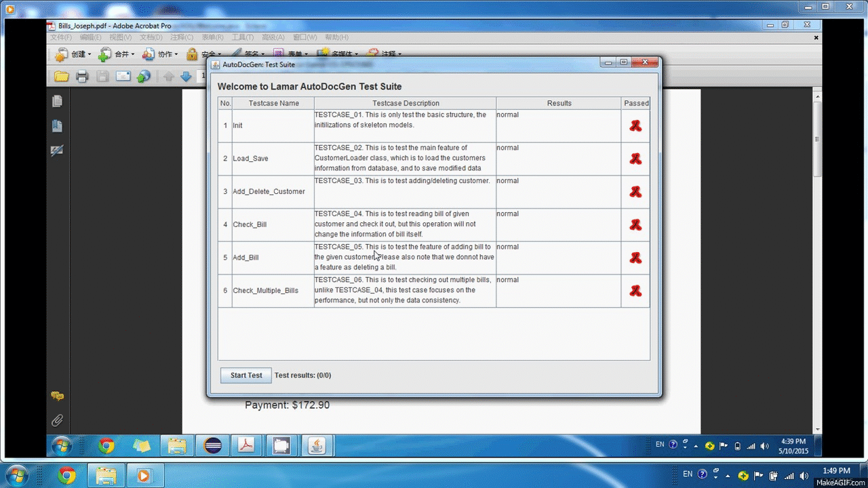Click the page number input field
This screenshot has height=488, width=868.
click(202, 76)
